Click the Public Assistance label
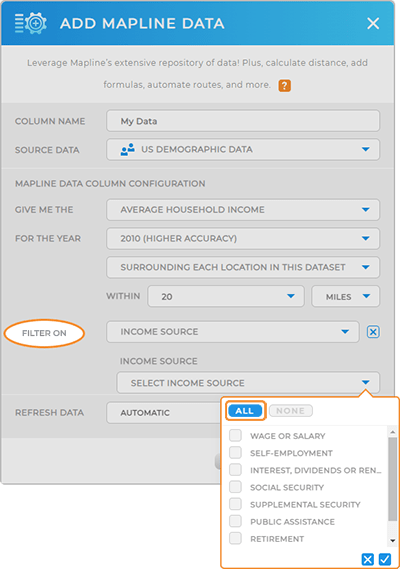 pos(292,521)
